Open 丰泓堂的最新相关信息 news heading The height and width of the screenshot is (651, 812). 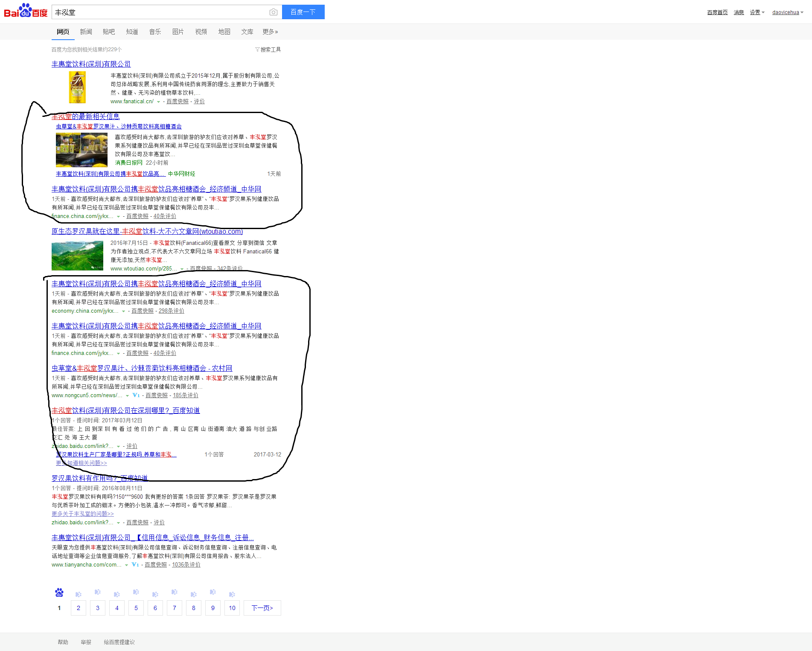(x=85, y=116)
